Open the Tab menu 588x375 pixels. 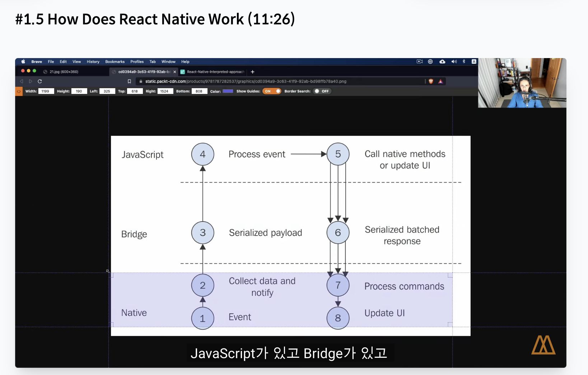(x=153, y=62)
